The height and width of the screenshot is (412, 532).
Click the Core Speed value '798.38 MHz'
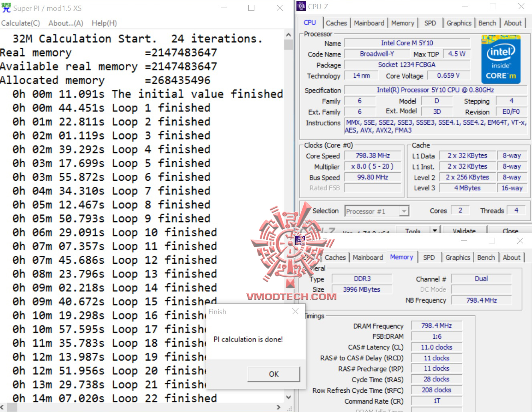pos(373,156)
